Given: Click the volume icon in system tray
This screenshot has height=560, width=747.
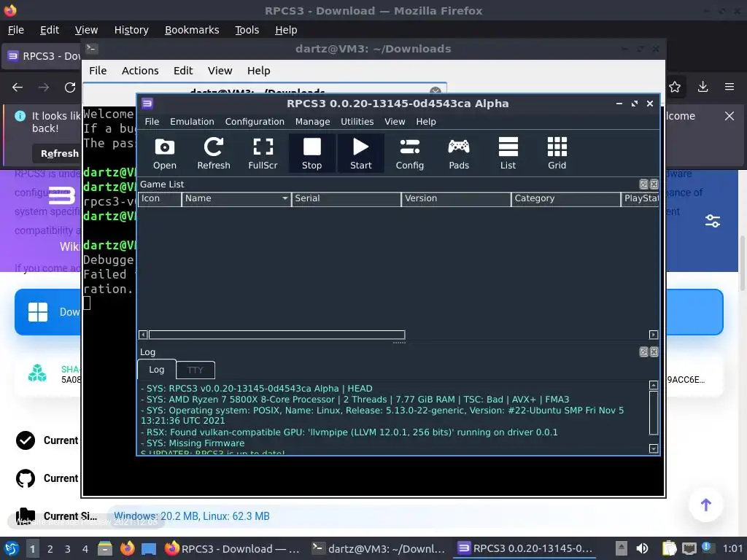Looking at the screenshot, I should 642,548.
